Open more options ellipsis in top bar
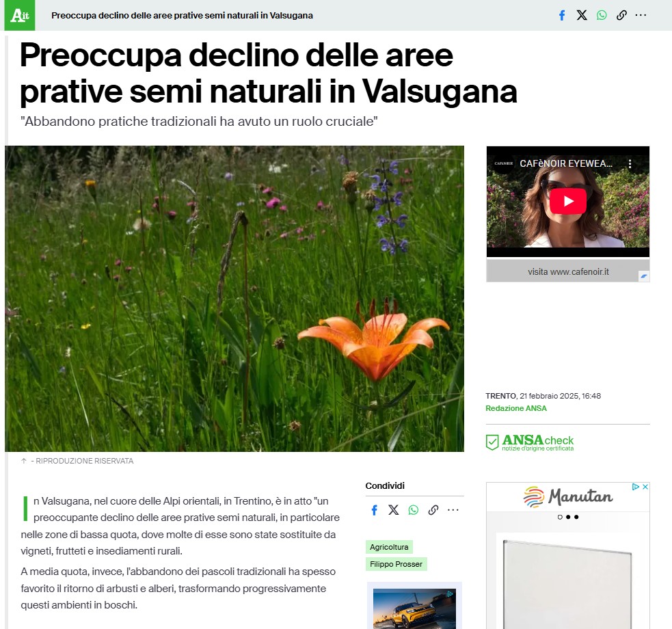Screen dimensions: 672x629 [x=641, y=16]
